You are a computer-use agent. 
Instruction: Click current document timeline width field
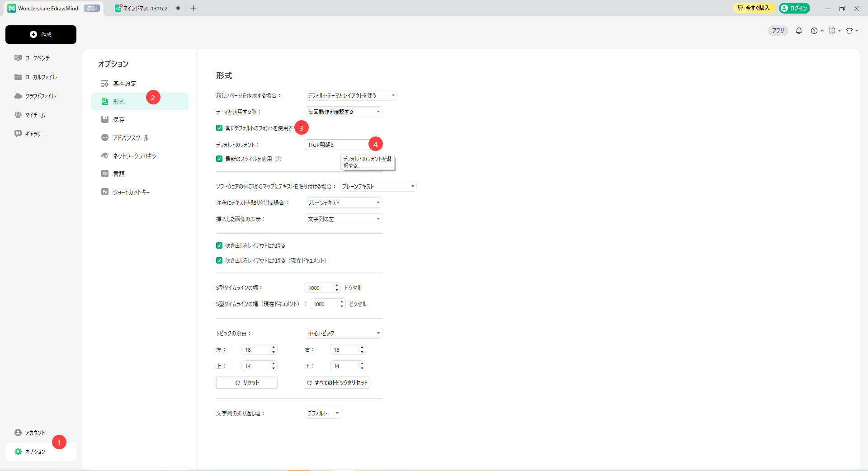pyautogui.click(x=324, y=304)
